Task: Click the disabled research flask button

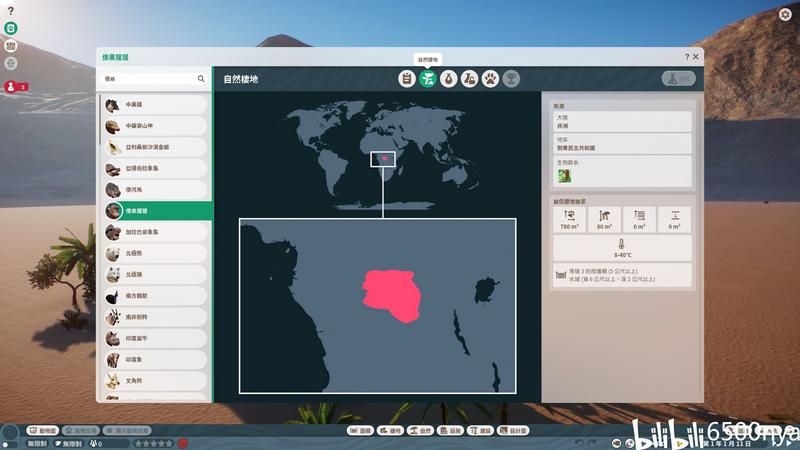Action: (679, 79)
